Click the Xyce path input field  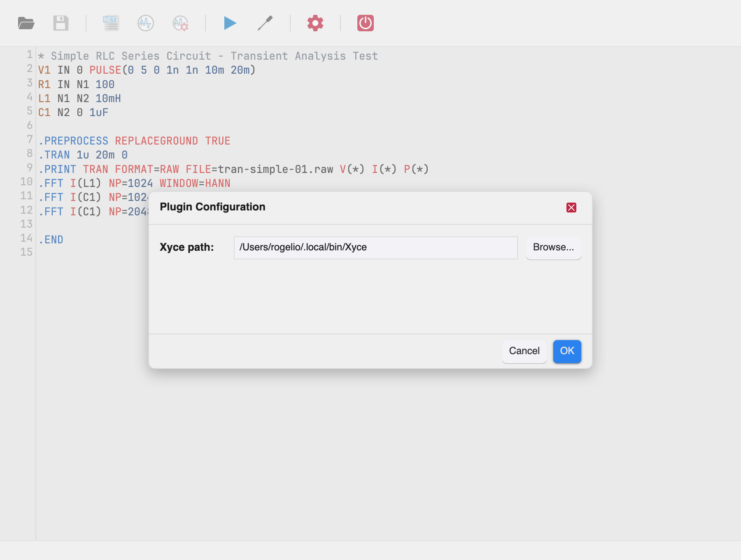376,248
